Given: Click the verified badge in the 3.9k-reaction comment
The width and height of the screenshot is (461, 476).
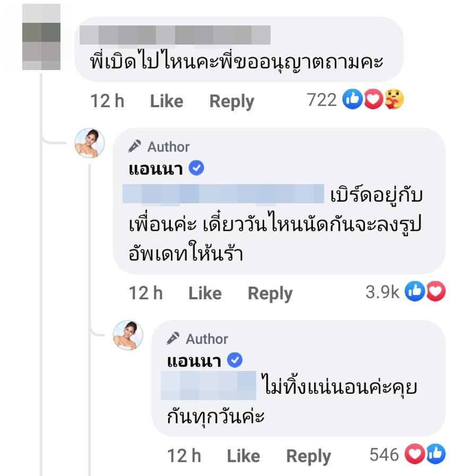Looking at the screenshot, I should point(197,169).
